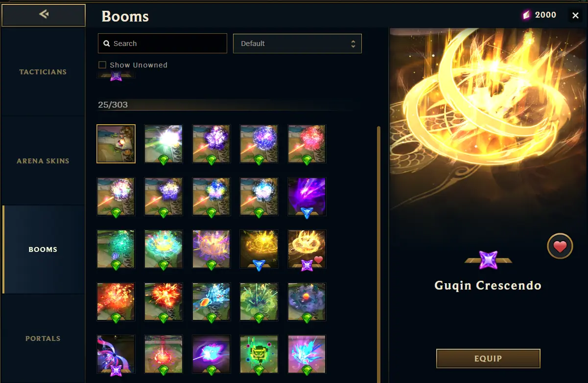
Task: Close the Booms window
Action: pos(576,16)
